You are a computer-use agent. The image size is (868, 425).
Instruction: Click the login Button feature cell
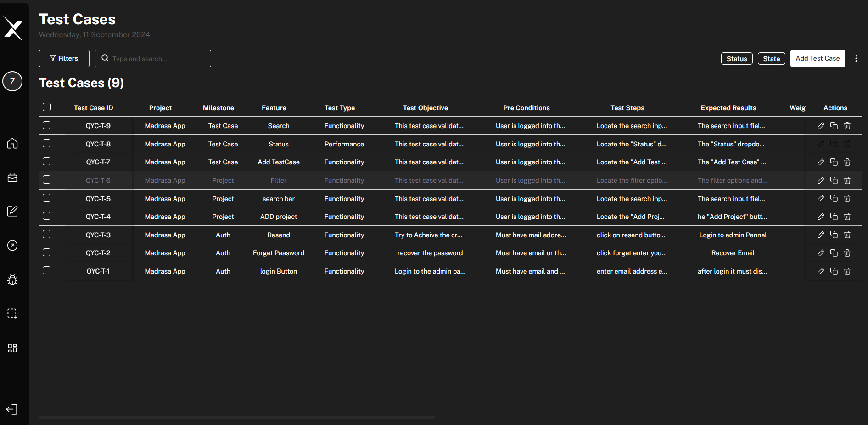point(279,271)
